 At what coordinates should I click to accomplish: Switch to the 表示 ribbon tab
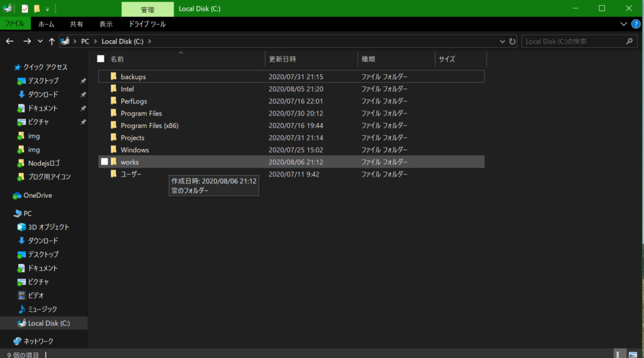(106, 24)
